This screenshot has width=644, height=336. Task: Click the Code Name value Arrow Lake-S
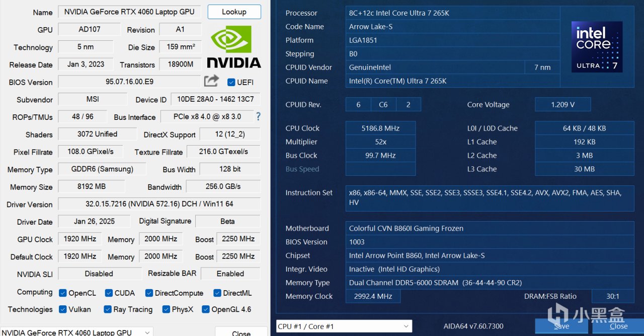coord(453,27)
